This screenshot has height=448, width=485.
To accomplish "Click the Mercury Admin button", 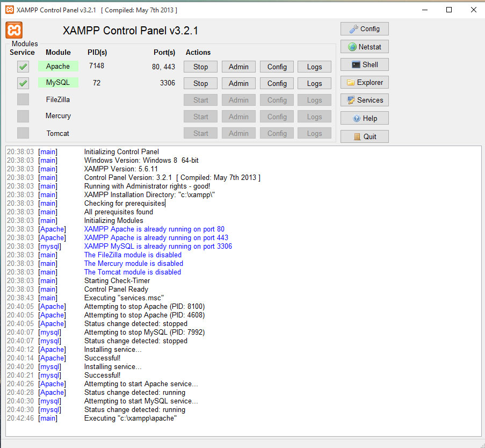I will 238,117.
